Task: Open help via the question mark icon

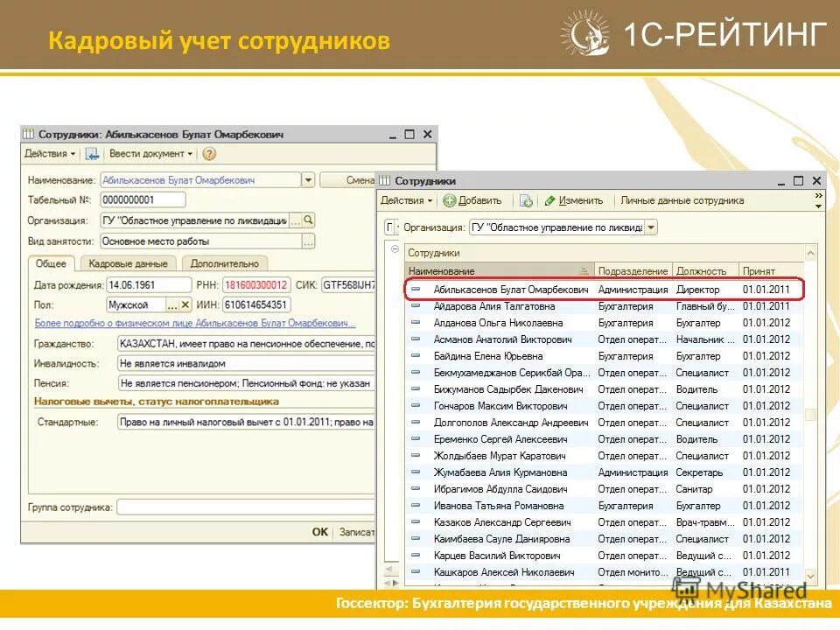Action: [x=209, y=154]
